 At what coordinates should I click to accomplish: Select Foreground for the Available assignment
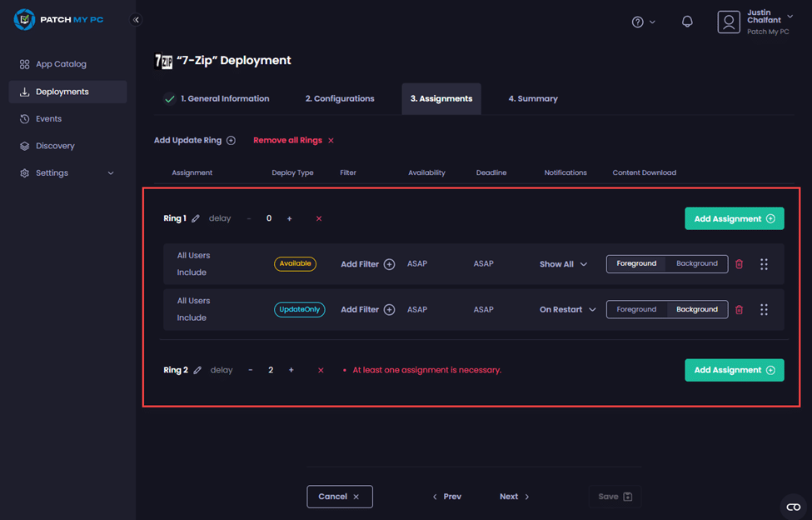coord(636,264)
